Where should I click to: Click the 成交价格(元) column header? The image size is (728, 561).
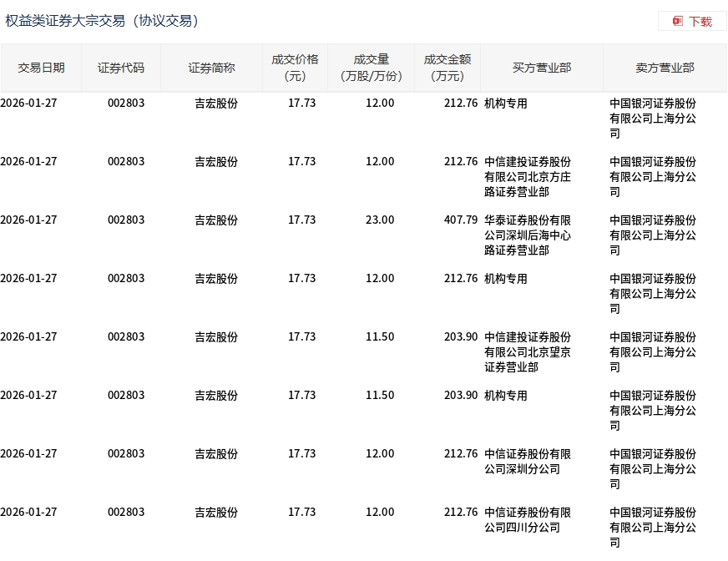[295, 68]
